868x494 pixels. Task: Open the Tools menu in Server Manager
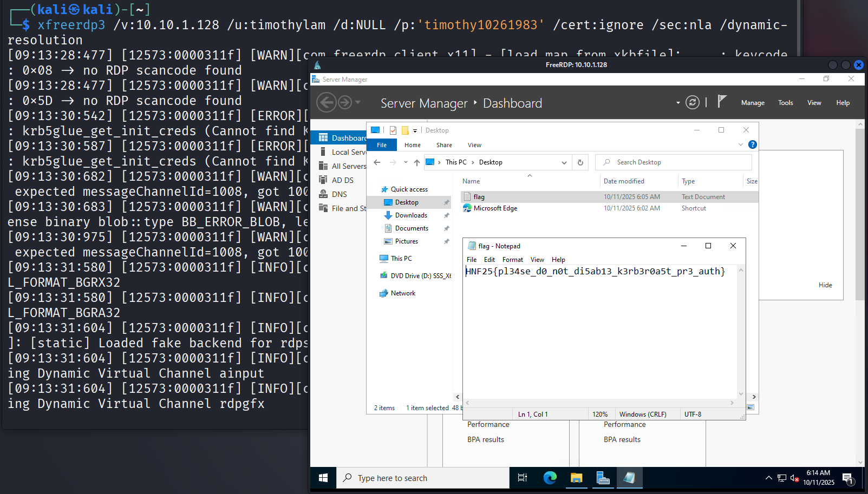785,103
